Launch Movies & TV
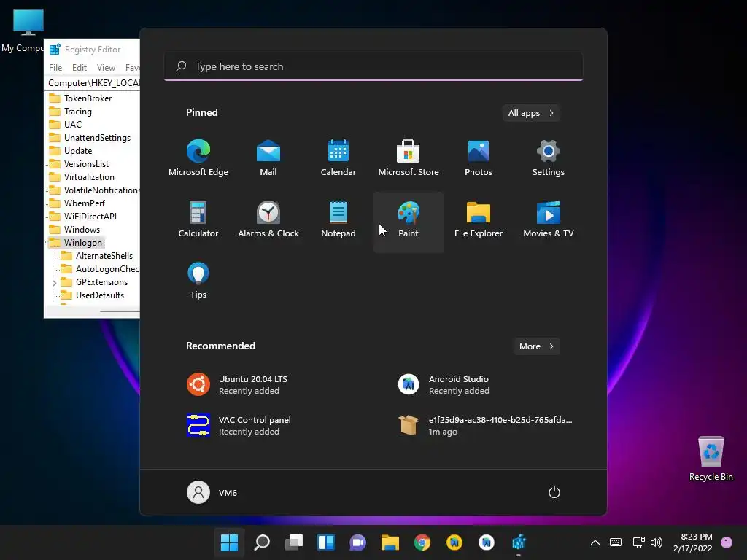The width and height of the screenshot is (747, 560). pyautogui.click(x=549, y=220)
